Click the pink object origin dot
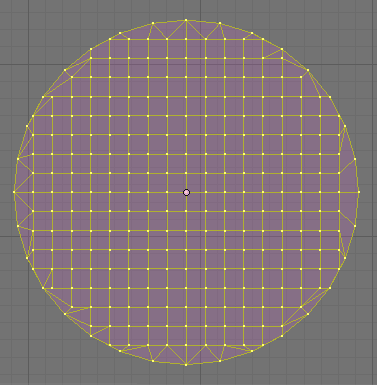Screen dimensions: 377x385 186,192
